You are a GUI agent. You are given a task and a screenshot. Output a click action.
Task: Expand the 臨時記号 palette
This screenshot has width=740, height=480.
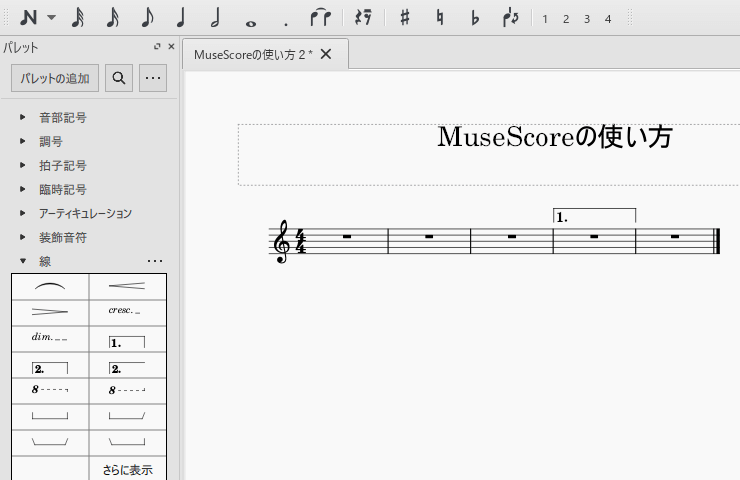tap(22, 189)
